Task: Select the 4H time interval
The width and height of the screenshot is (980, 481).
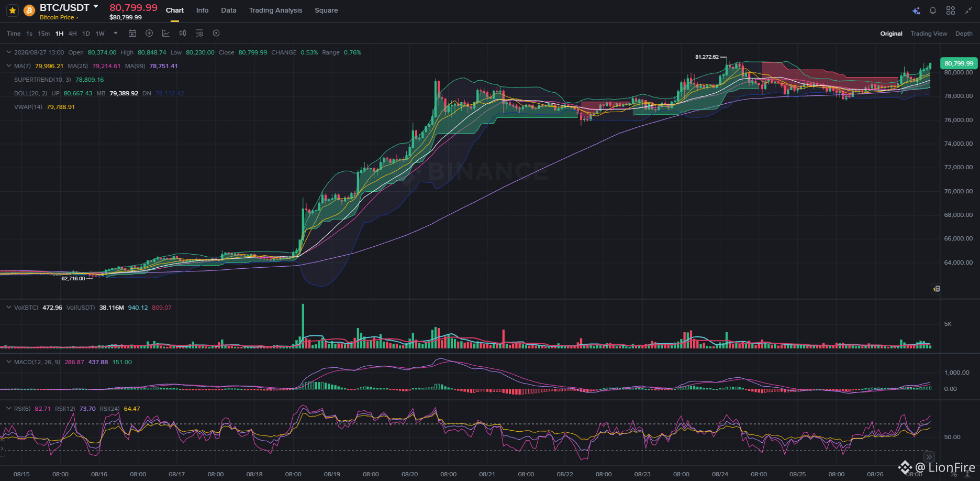Action: [x=73, y=34]
